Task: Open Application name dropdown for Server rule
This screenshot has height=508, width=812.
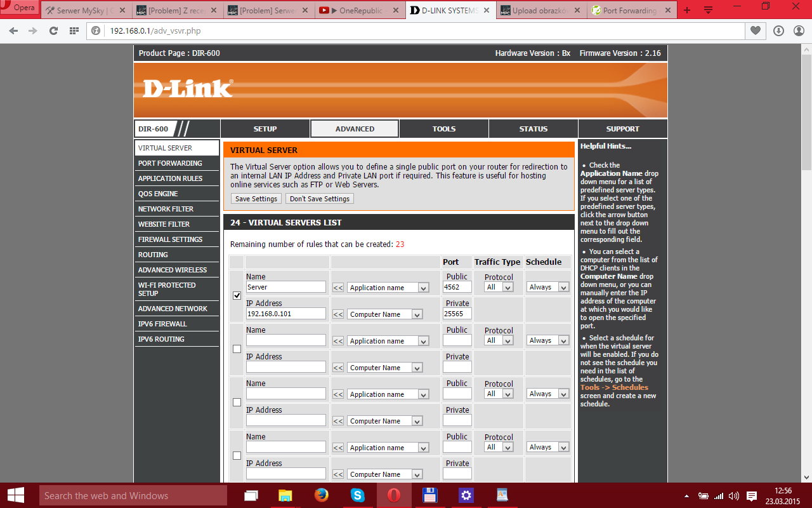Action: (x=388, y=288)
